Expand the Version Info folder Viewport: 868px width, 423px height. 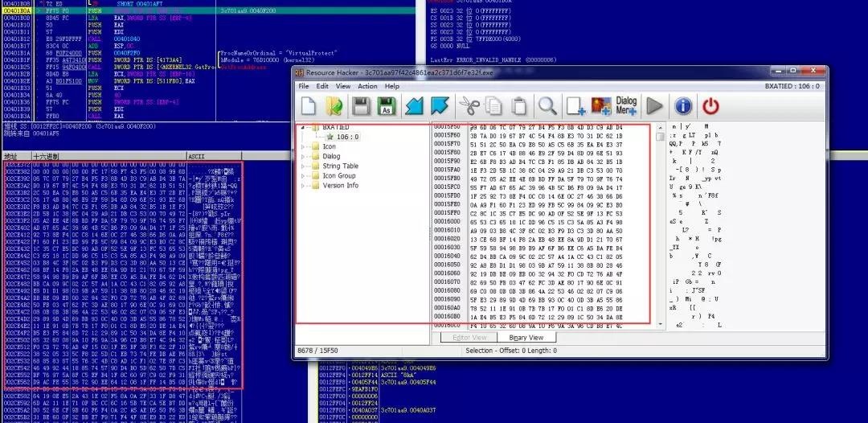pos(303,186)
